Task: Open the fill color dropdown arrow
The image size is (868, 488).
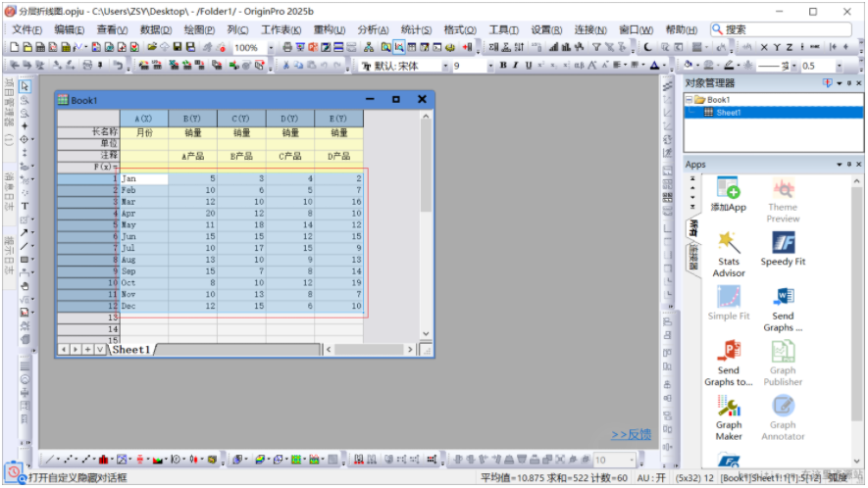Action: coord(697,66)
